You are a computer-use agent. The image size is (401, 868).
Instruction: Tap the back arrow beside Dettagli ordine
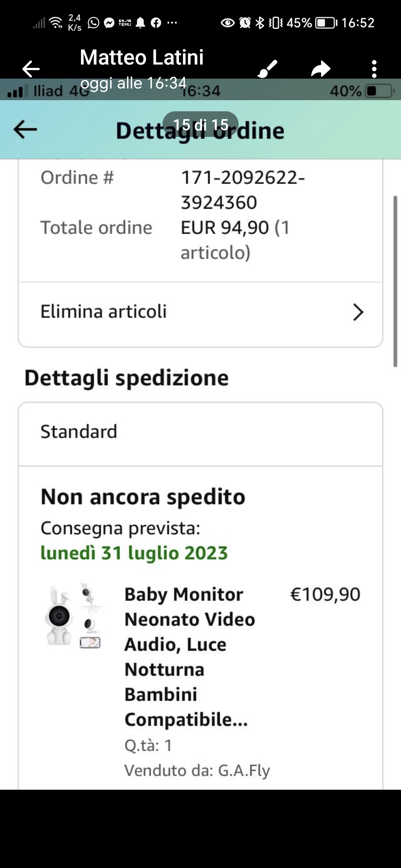click(x=25, y=129)
